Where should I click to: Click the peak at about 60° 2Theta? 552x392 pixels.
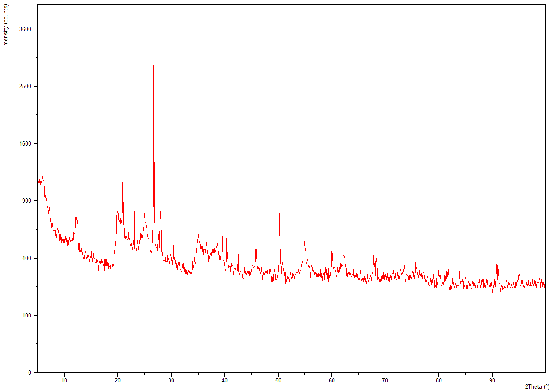click(x=332, y=245)
